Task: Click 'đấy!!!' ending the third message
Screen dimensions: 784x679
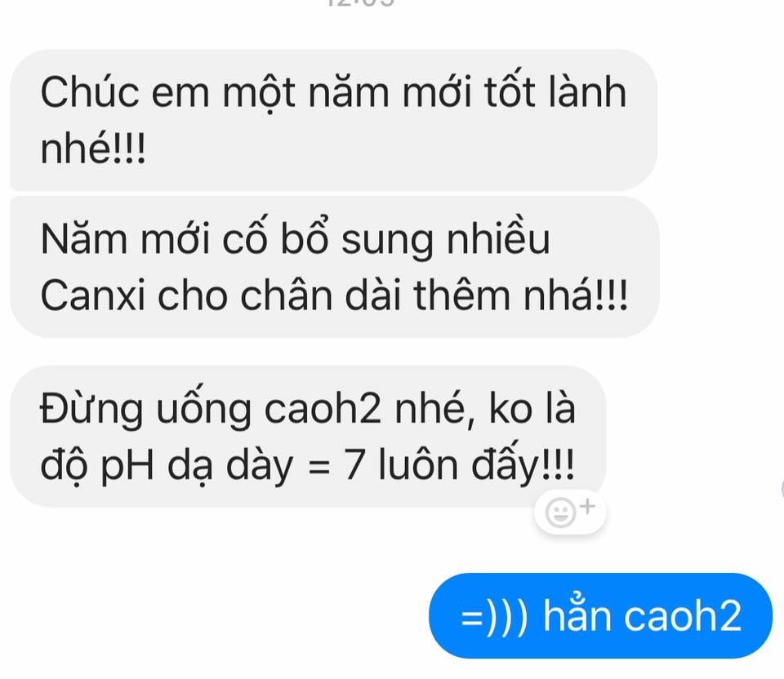Action: [523, 464]
